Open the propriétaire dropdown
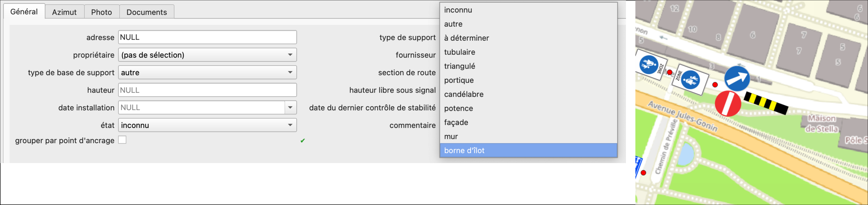Screen dimensions: 868x205 pyautogui.click(x=207, y=55)
